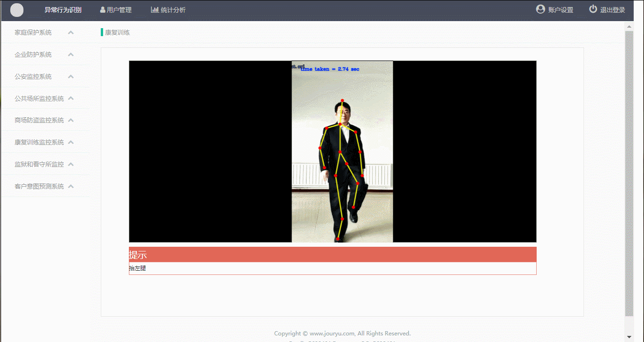Select 商场防盗监控系统 in sidebar
644x342 pixels.
tap(39, 120)
